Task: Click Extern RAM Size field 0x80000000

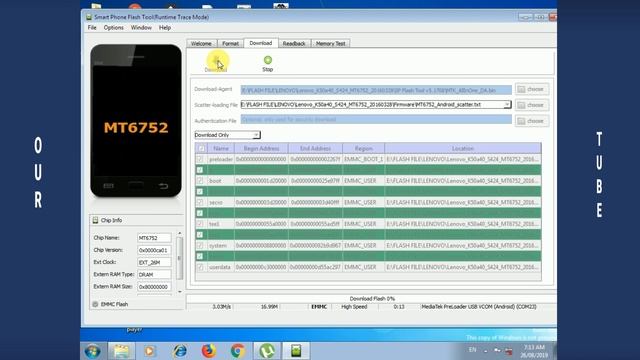Action: [x=154, y=287]
